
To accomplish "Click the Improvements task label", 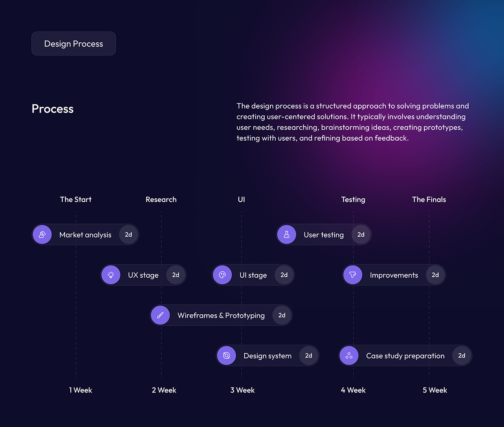I will pos(394,275).
